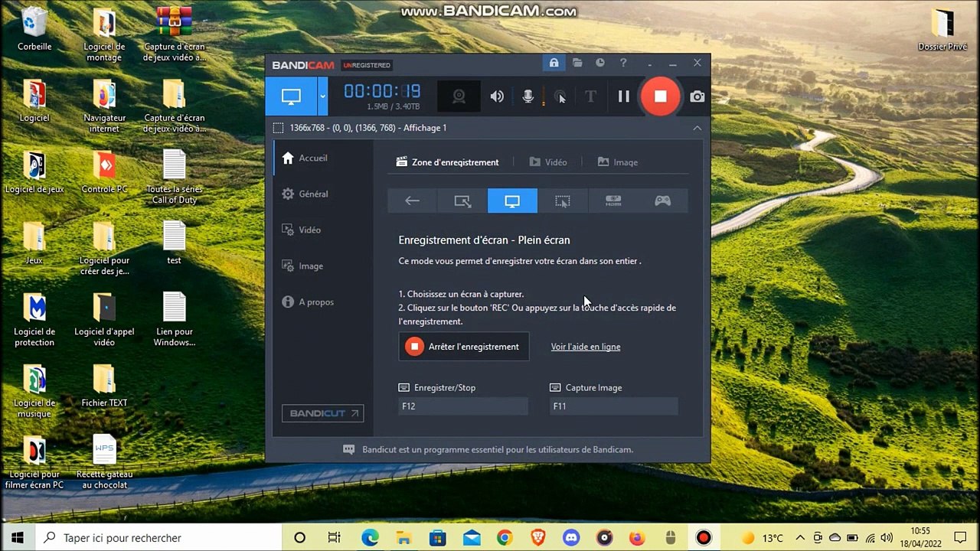Select rectangle area recording mode
Viewport: 980px width, 551px height.
coord(462,201)
